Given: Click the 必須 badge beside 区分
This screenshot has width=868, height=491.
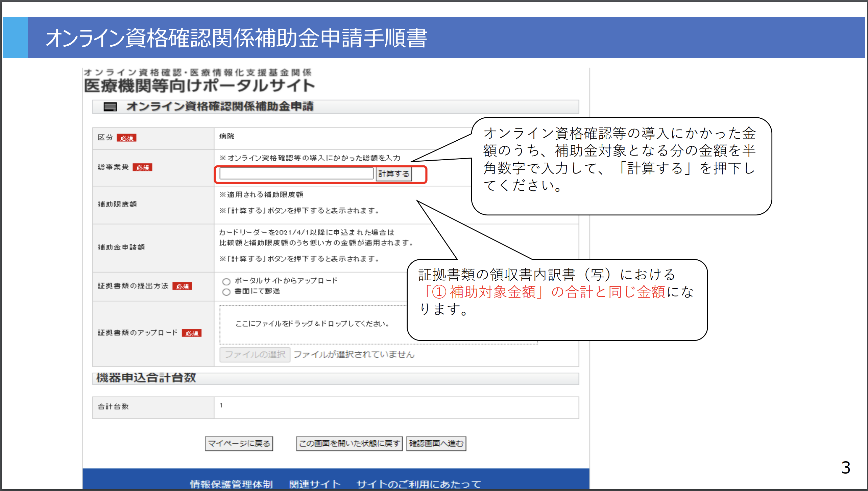Looking at the screenshot, I should point(126,138).
